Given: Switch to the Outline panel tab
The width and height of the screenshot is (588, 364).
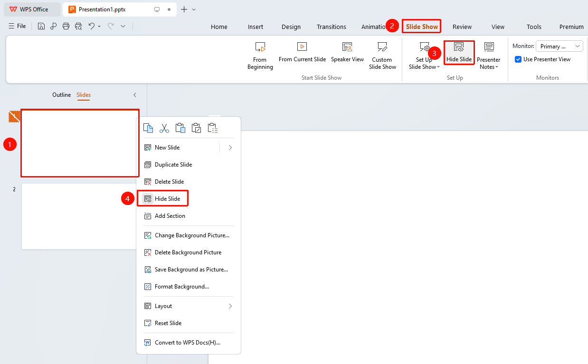Looking at the screenshot, I should tap(61, 95).
